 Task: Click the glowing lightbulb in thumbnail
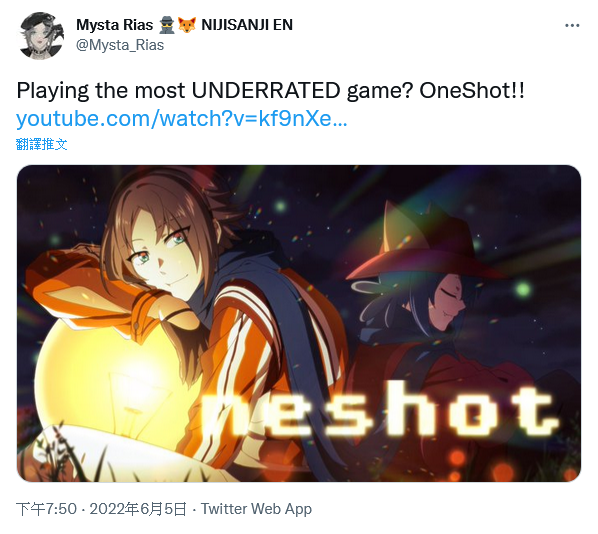point(114,385)
